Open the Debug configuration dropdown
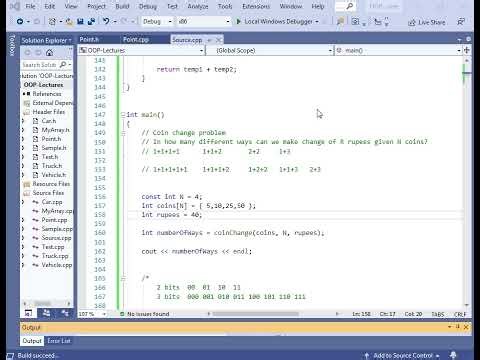 pos(157,21)
